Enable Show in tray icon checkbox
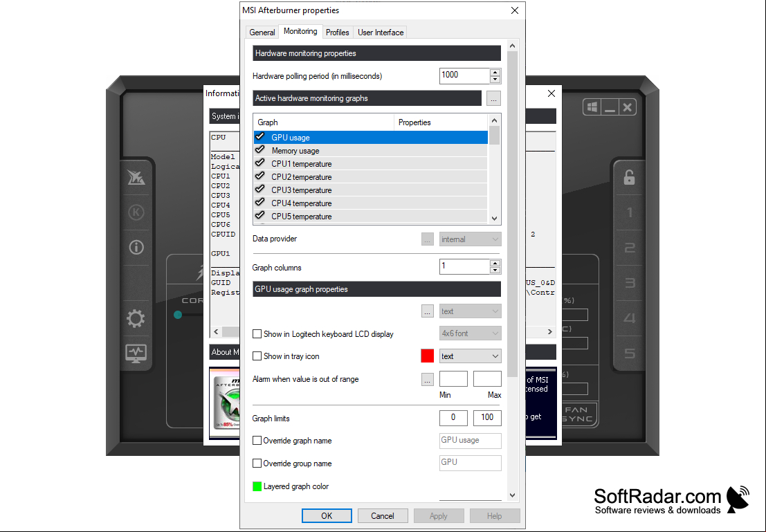 point(257,356)
